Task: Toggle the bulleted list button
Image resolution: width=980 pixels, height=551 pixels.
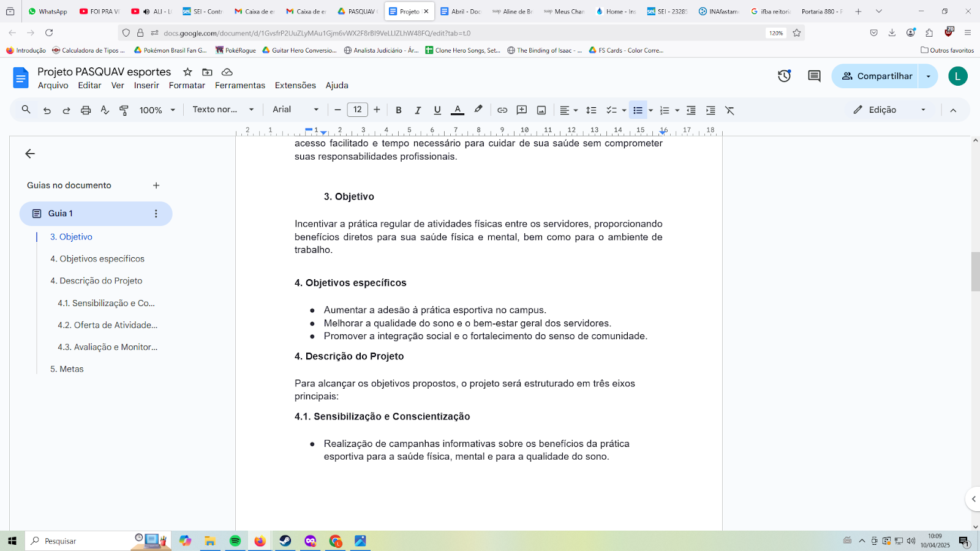Action: [638, 110]
